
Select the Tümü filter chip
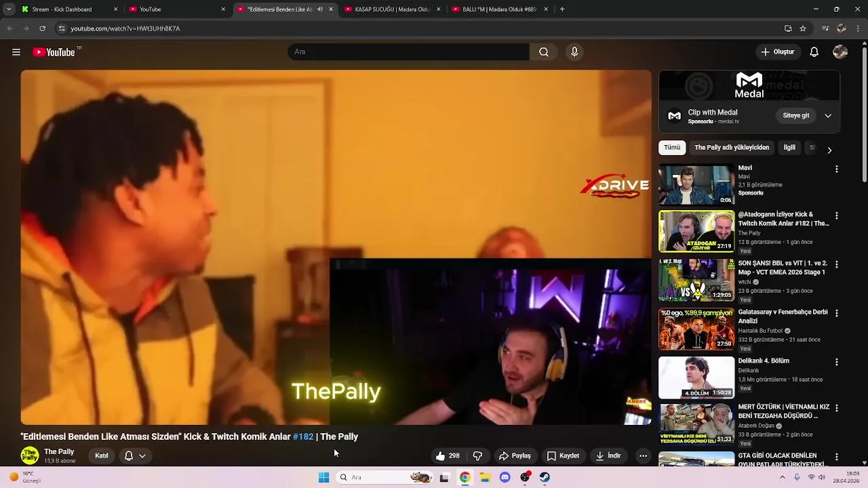(x=672, y=148)
